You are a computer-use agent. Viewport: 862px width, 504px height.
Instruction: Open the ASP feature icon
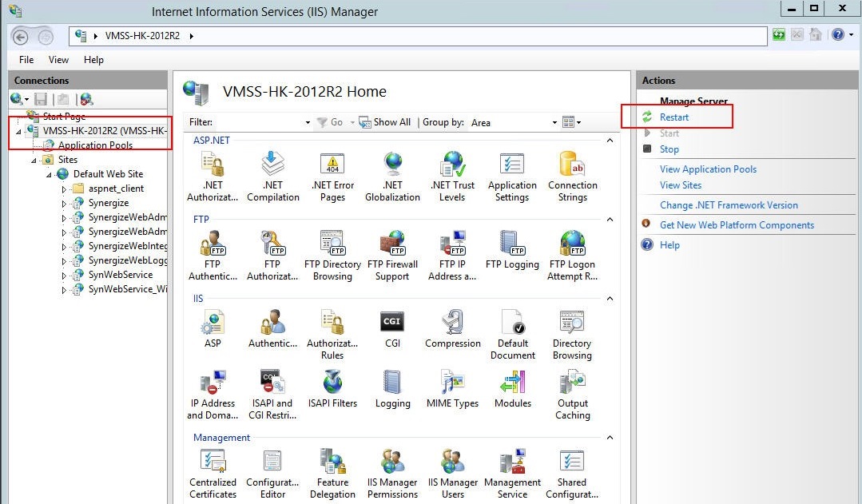(213, 328)
